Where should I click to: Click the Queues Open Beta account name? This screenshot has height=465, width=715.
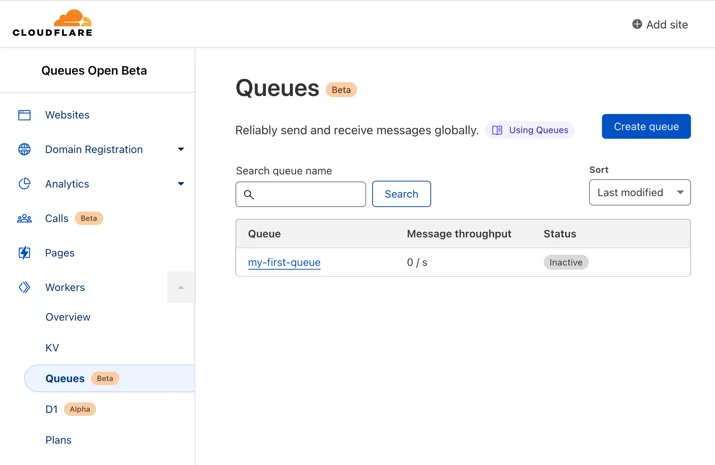[x=94, y=71]
